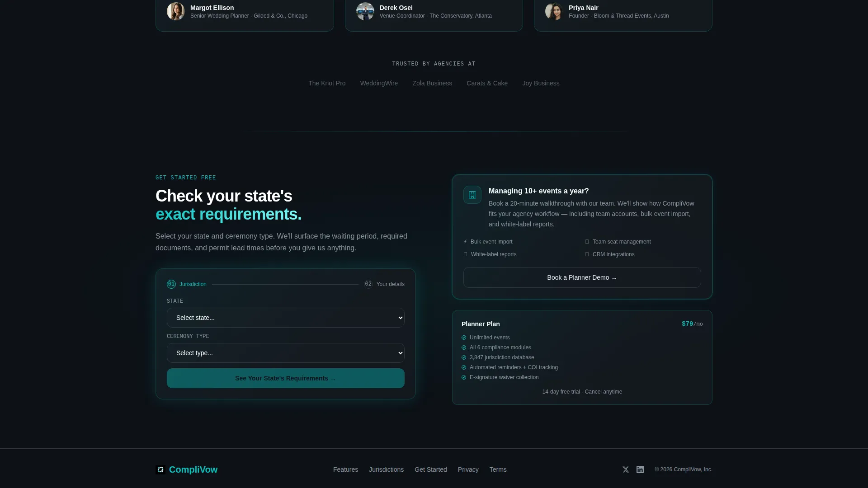Click Book a Planner Demo button

582,277
